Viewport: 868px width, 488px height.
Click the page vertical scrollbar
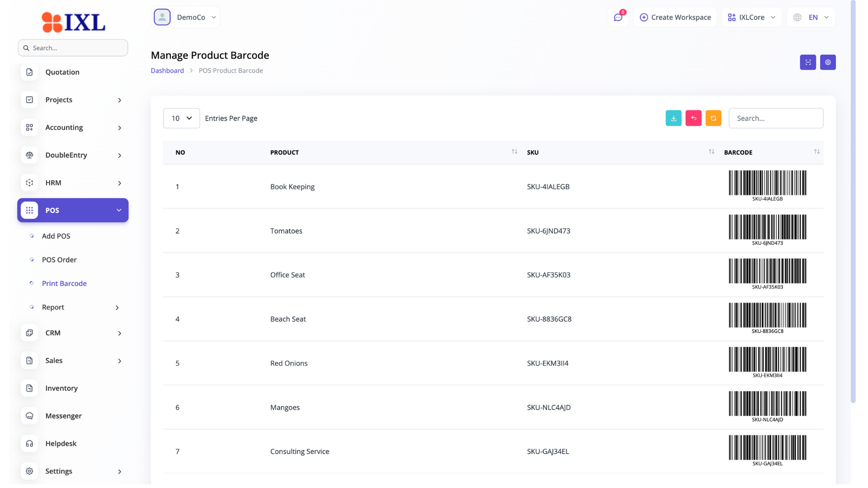click(853, 201)
